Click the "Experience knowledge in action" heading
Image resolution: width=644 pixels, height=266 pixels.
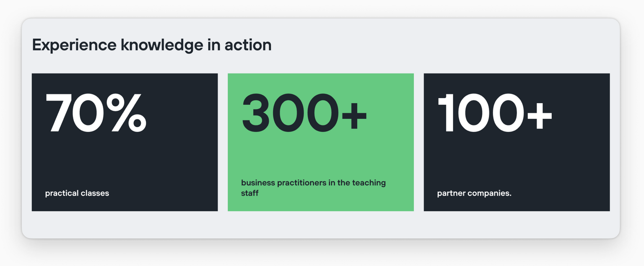152,45
